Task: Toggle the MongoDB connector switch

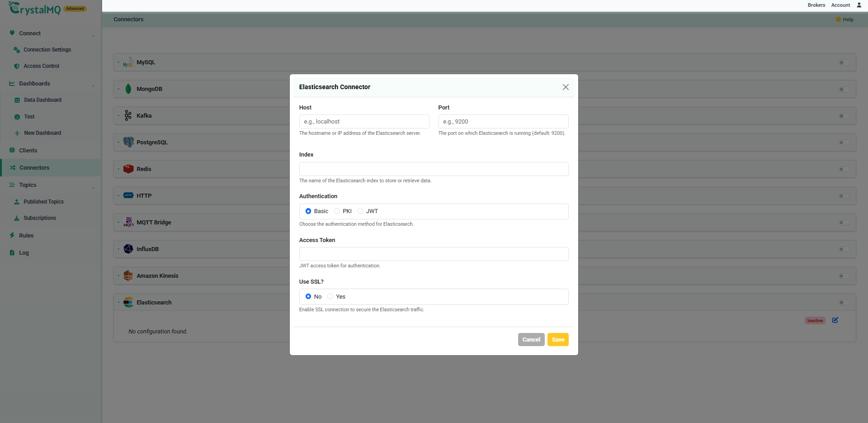Action: (844, 89)
